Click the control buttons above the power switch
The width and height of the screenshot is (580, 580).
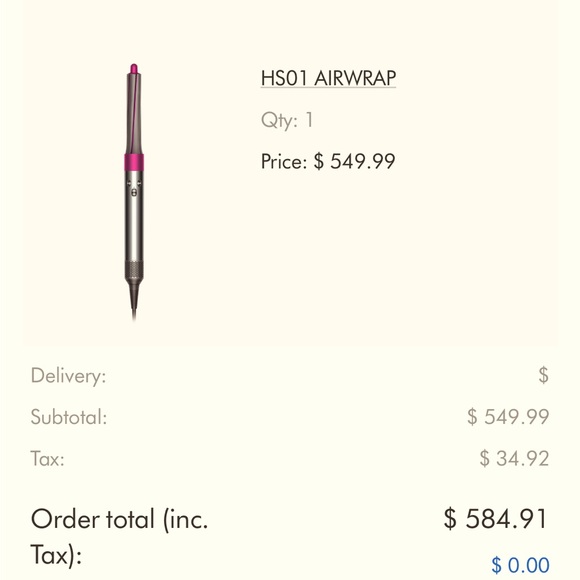[134, 182]
